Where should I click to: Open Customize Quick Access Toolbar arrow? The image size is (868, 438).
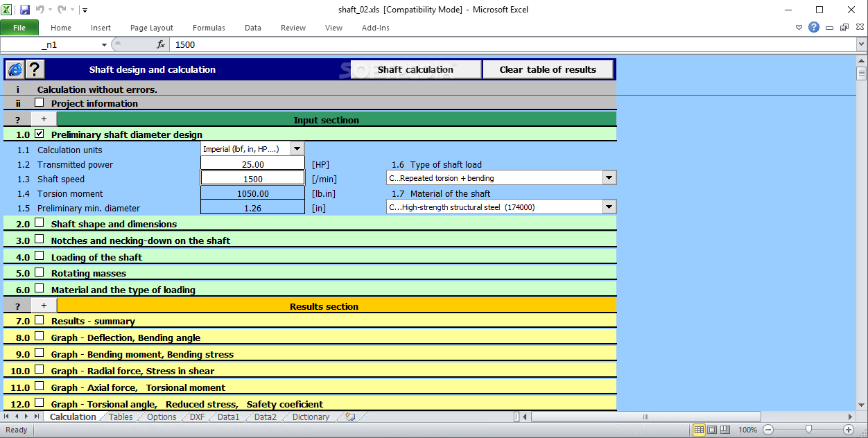tap(85, 10)
